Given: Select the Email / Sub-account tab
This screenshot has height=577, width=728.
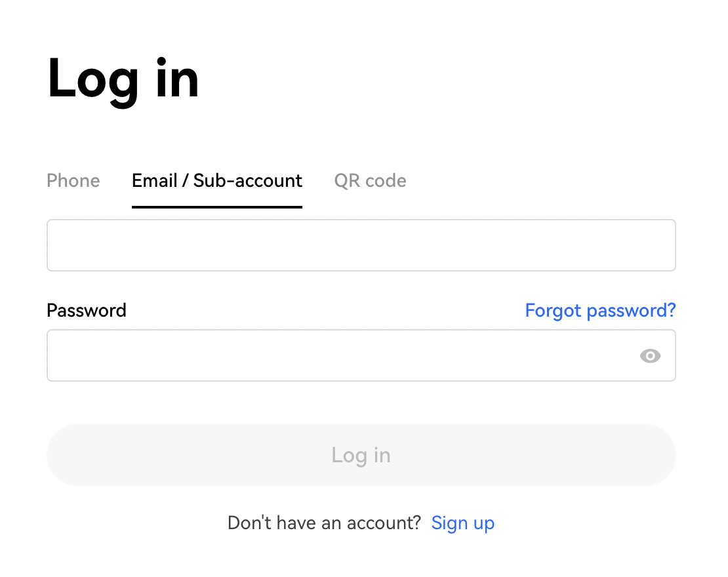Looking at the screenshot, I should coord(217,180).
